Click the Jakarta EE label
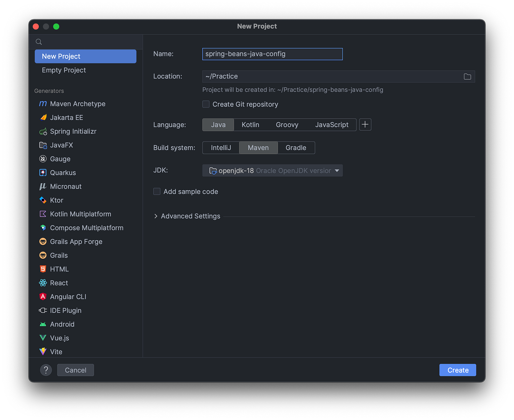The height and width of the screenshot is (420, 514). (x=67, y=117)
